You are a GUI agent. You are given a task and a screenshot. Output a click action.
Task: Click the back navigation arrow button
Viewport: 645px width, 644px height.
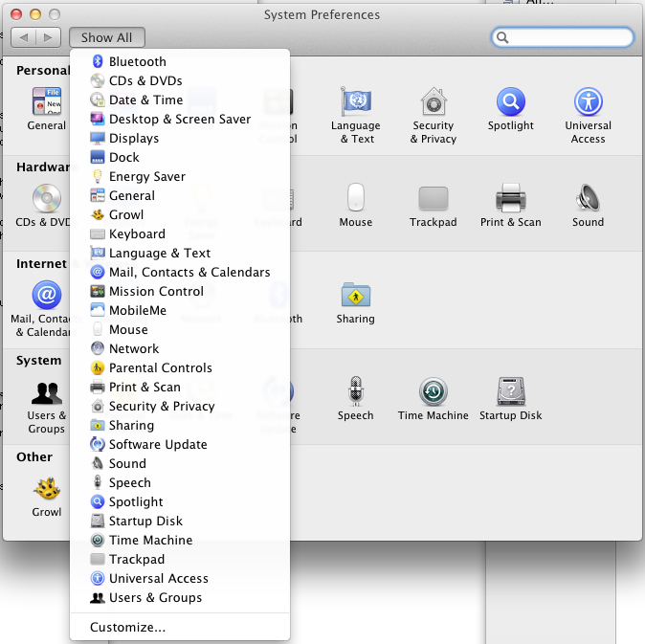24,37
